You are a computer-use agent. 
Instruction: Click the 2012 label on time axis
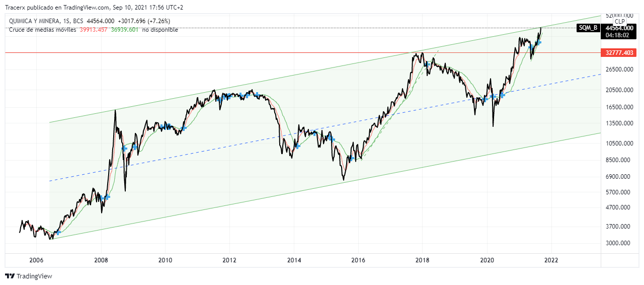(229, 260)
